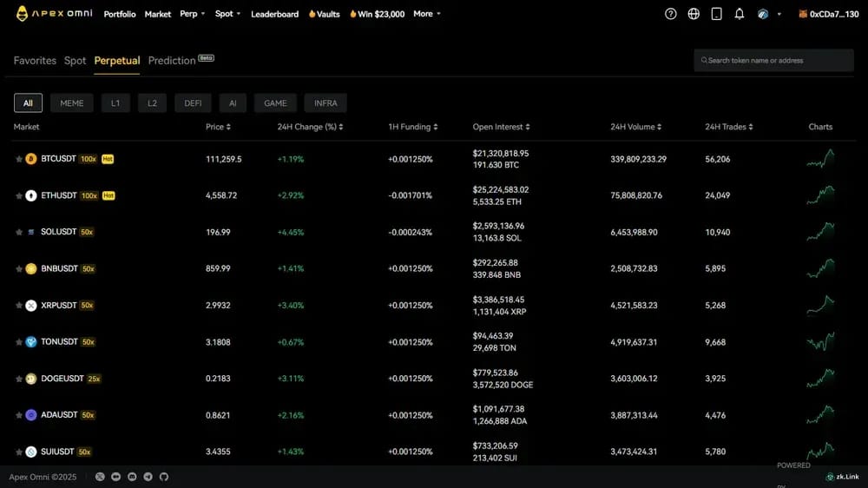Viewport: 868px width, 488px height.
Task: Favorite the SUIUSDT market star
Action: tap(19, 452)
